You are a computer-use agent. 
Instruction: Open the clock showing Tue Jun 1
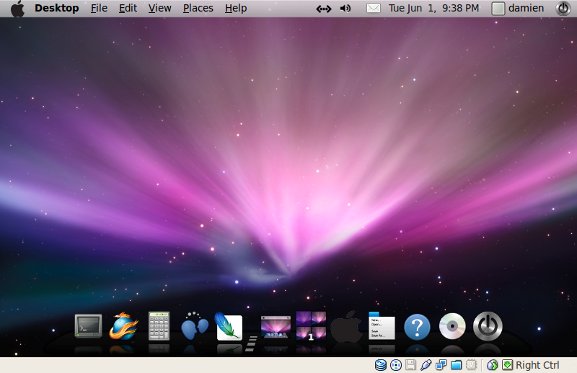click(x=434, y=8)
